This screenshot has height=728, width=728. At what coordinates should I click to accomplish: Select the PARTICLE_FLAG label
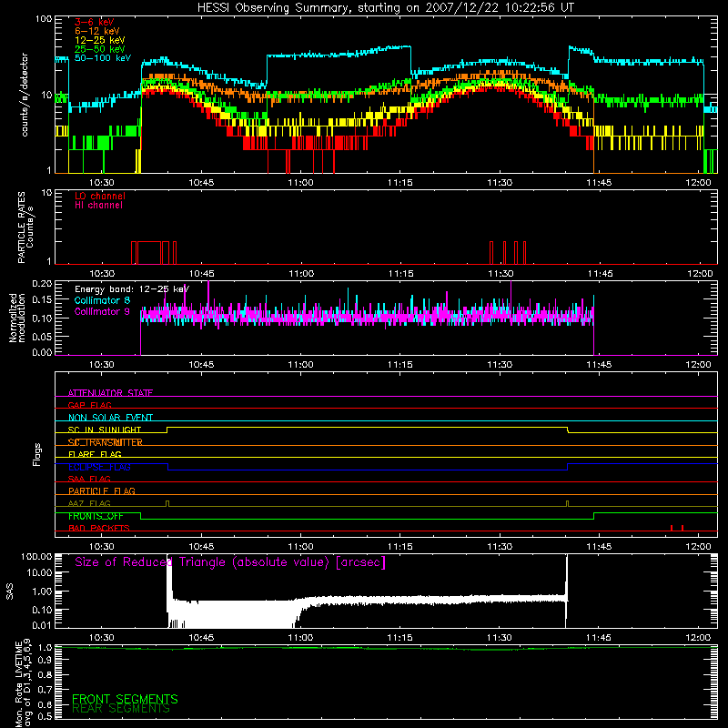pos(102,490)
